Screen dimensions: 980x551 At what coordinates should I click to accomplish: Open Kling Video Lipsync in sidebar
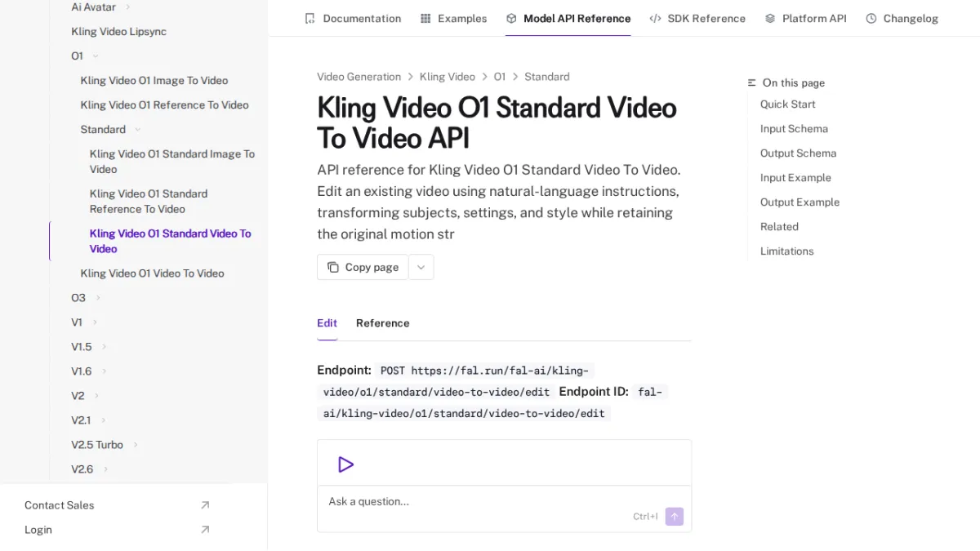click(x=118, y=32)
